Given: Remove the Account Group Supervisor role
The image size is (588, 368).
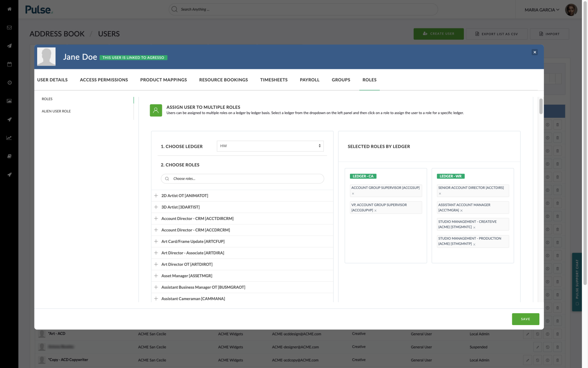Looking at the screenshot, I should point(353,194).
